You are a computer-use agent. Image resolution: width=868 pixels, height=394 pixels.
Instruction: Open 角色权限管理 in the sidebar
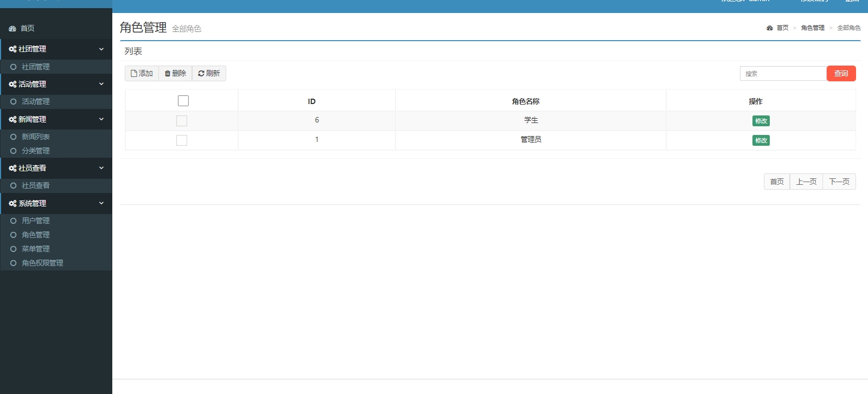tap(56, 263)
